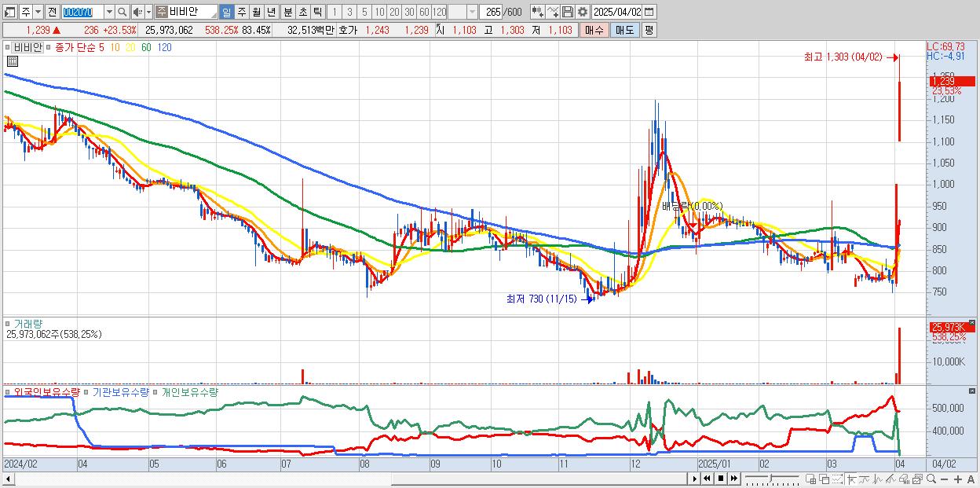Select interval 1 button
Screen dimensions: 980x488
click(x=334, y=12)
